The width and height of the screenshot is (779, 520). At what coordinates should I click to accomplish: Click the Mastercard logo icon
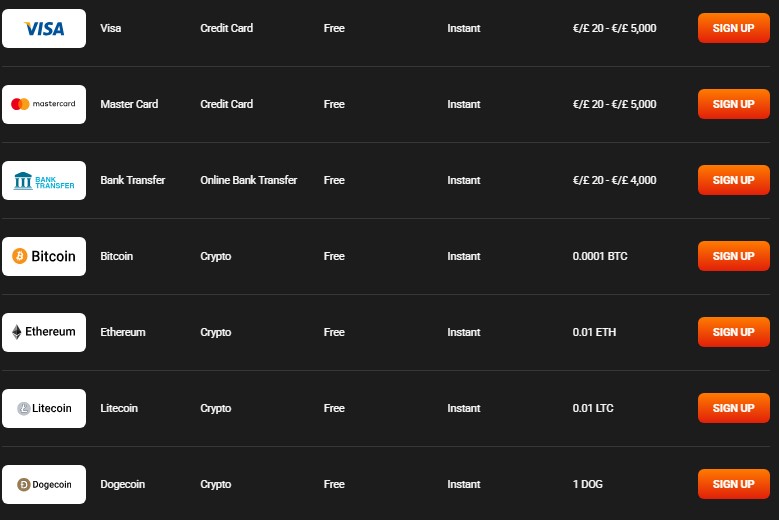point(44,104)
